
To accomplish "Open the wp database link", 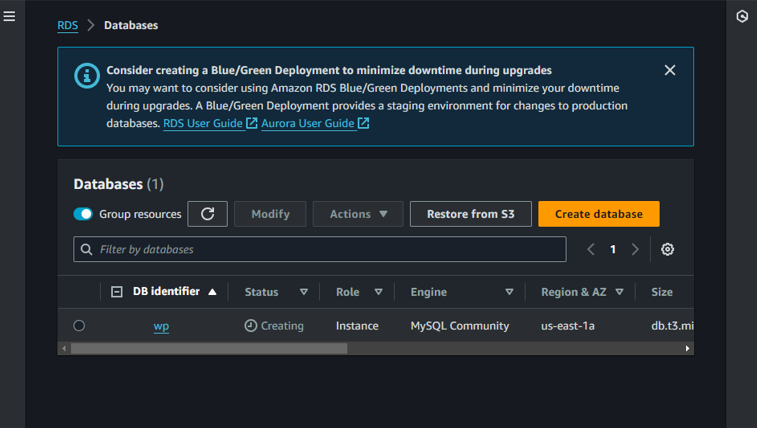I will (x=161, y=327).
